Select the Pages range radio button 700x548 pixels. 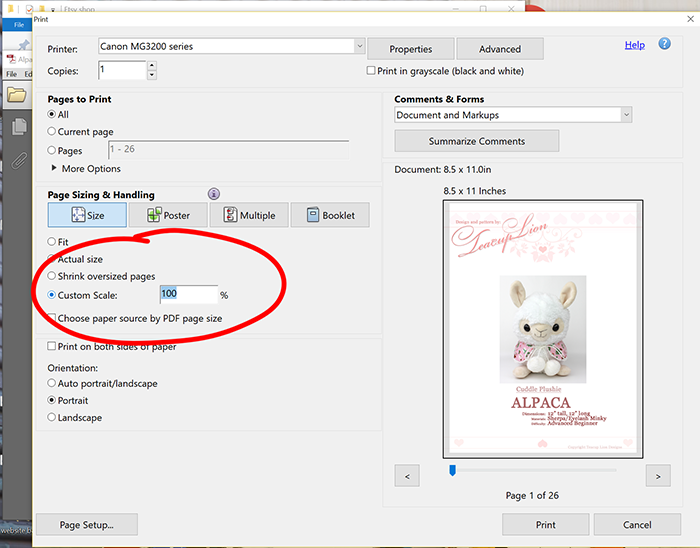point(52,150)
